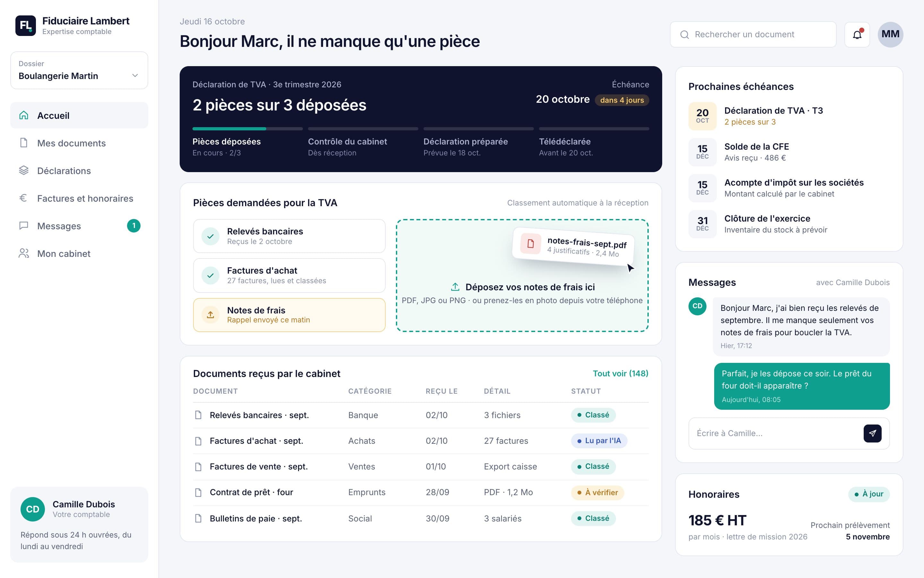
Task: Click the Messages chat bubble icon
Action: coord(24,225)
